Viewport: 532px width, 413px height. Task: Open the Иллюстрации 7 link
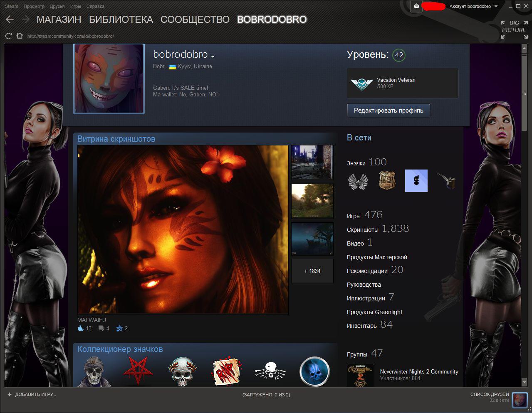point(370,297)
